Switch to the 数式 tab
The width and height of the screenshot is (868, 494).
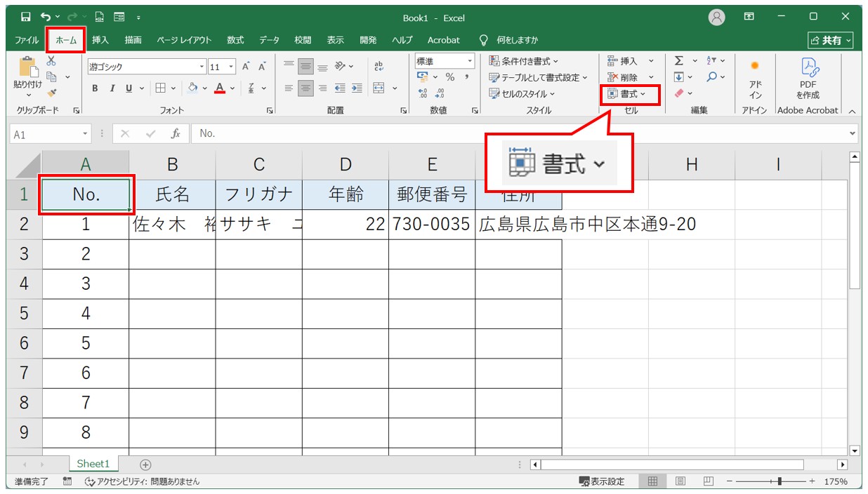coord(235,40)
